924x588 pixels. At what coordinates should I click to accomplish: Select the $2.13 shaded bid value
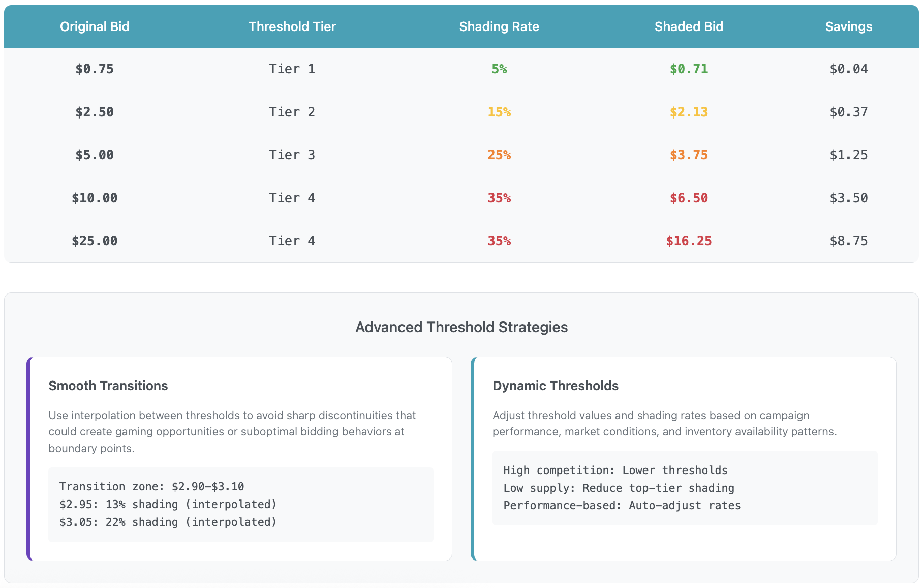(689, 112)
